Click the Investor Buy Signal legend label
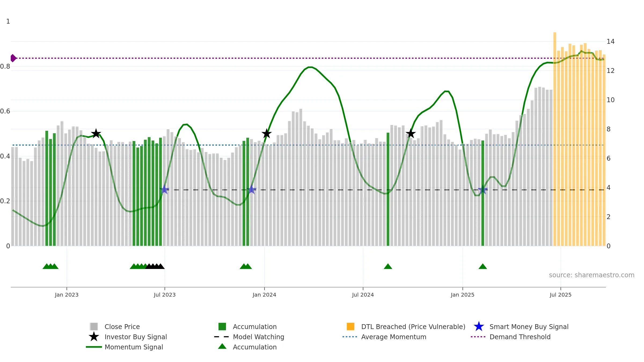The image size is (644, 362). pos(136,337)
